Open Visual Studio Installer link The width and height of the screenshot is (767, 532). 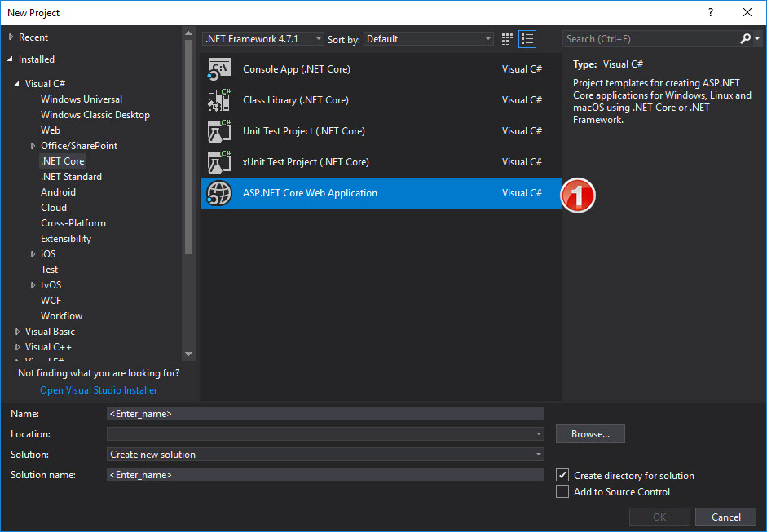pyautogui.click(x=99, y=390)
